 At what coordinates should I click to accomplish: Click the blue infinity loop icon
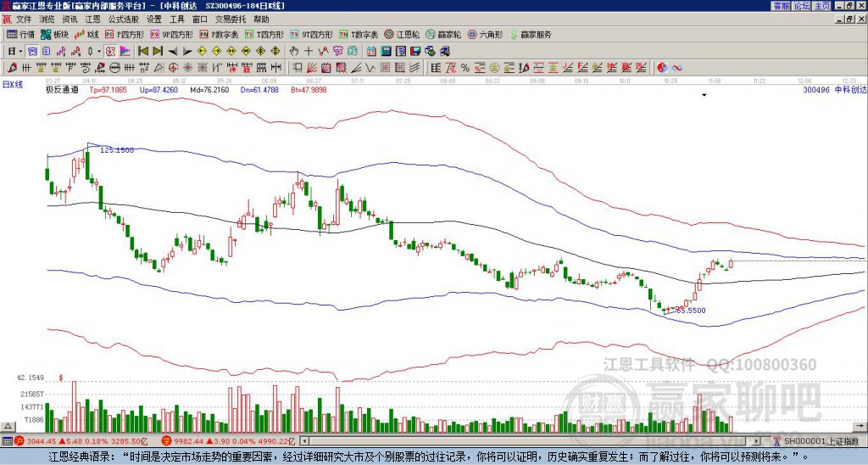click(677, 68)
